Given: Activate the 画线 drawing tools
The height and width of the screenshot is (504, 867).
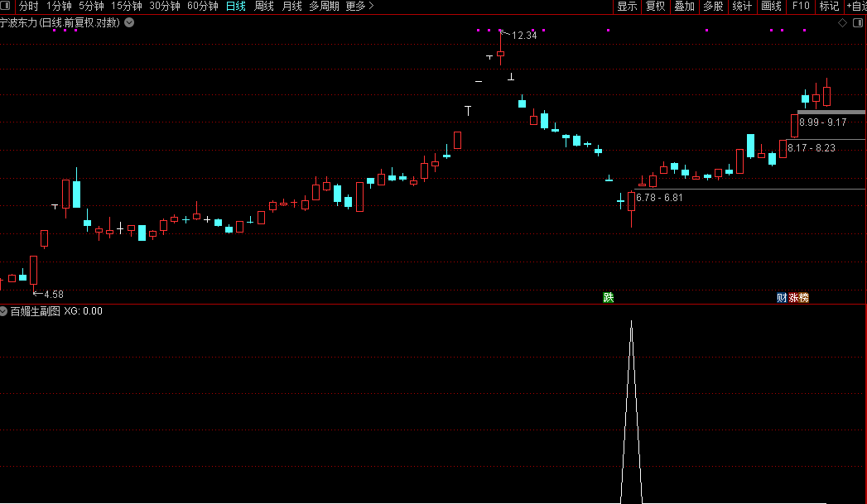Looking at the screenshot, I should (x=771, y=6).
